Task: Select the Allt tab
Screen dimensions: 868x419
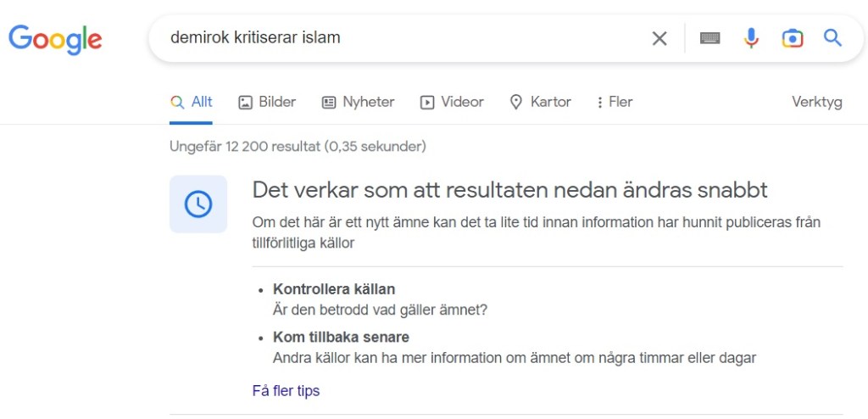Action: click(192, 103)
